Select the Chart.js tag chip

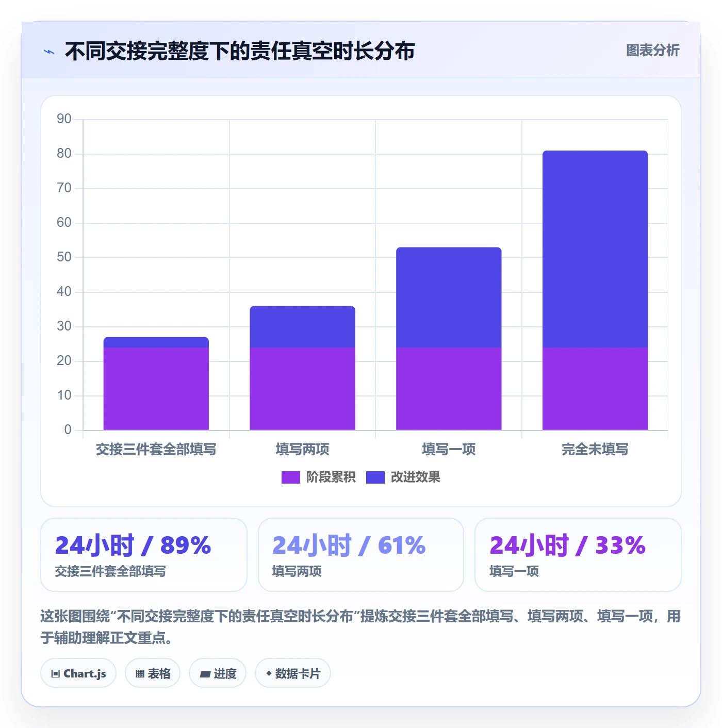click(x=78, y=673)
